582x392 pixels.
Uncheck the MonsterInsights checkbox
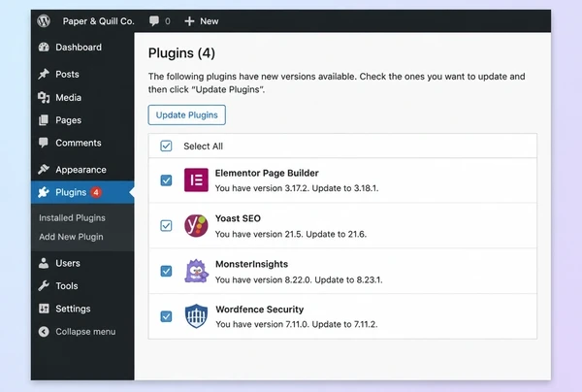[166, 271]
